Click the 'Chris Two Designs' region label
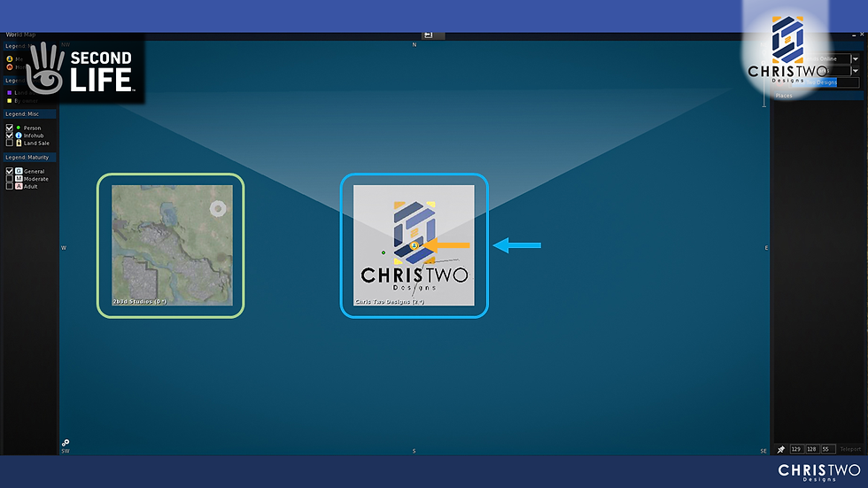Image resolution: width=868 pixels, height=488 pixels. [390, 301]
